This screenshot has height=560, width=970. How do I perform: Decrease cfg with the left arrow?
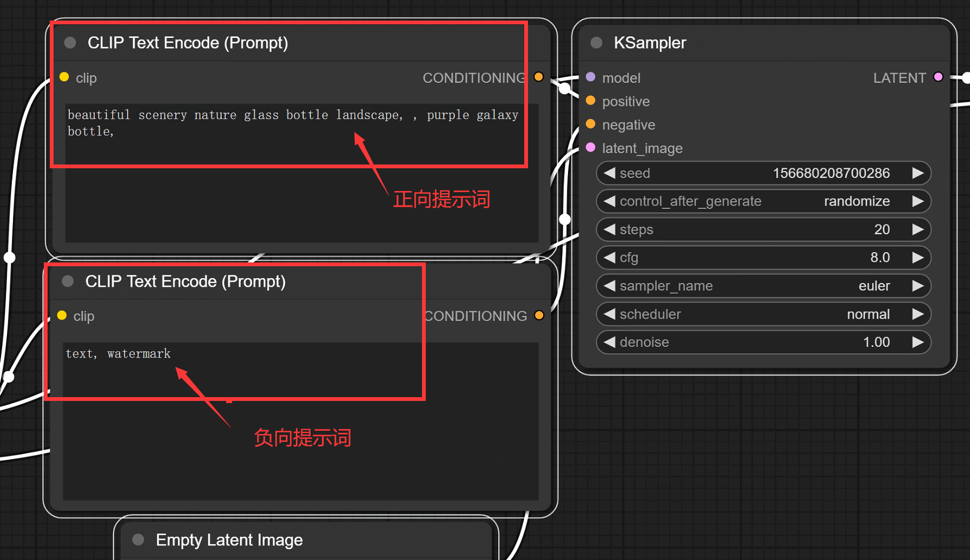coord(609,258)
